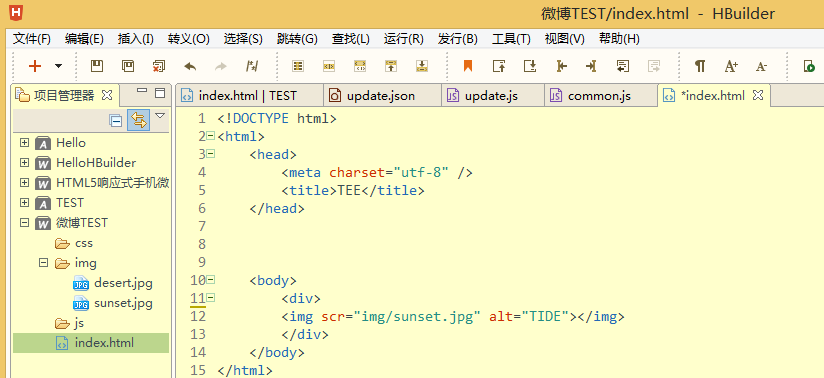Expand the TEST project node
This screenshot has width=824, height=378.
[x=24, y=202]
